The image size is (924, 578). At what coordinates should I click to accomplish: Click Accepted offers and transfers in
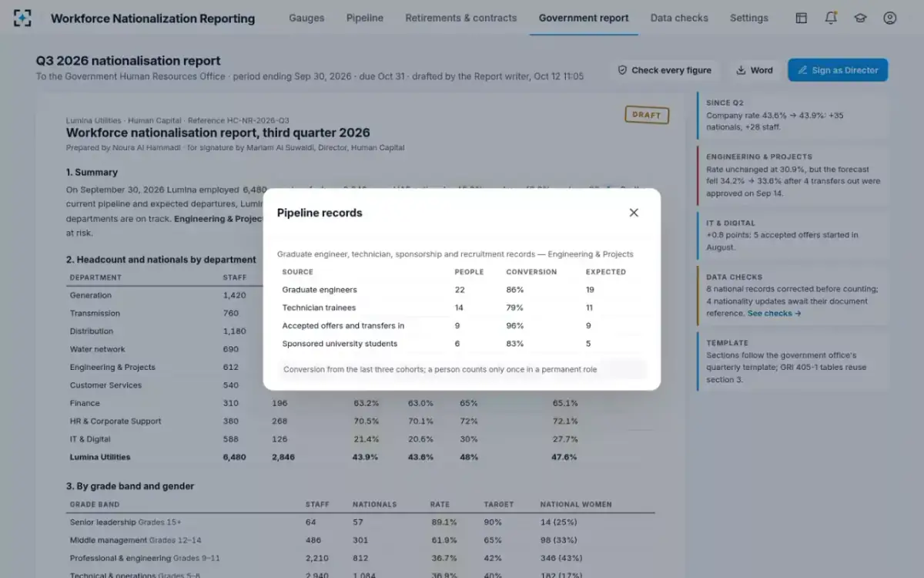[343, 326]
